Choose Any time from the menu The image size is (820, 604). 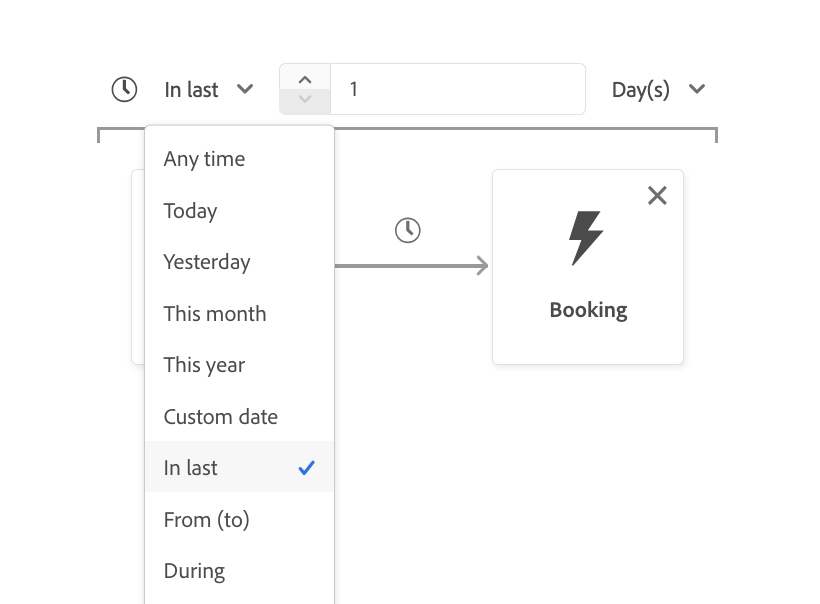coord(240,159)
